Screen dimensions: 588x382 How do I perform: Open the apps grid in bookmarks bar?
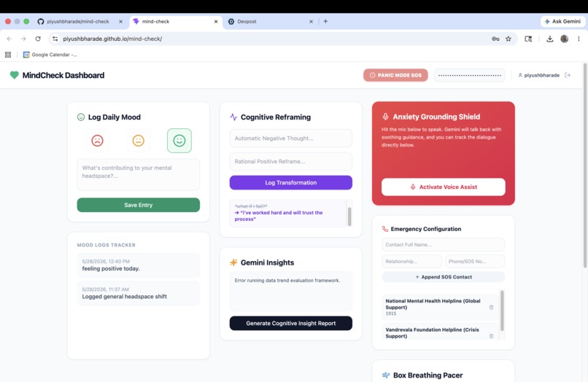pyautogui.click(x=8, y=55)
